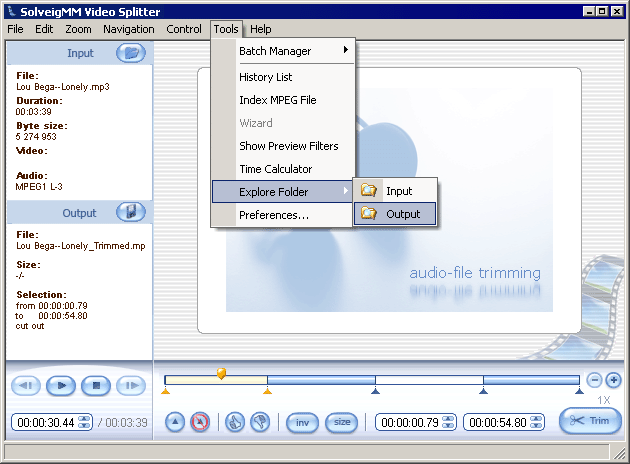Click the duration value 00:03:39 in Input panel

(x=34, y=112)
